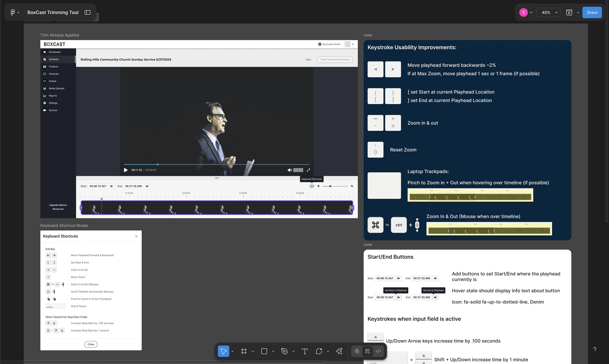This screenshot has height=364, width=609.
Task: Select the Move cursor tool
Action: [x=224, y=351]
